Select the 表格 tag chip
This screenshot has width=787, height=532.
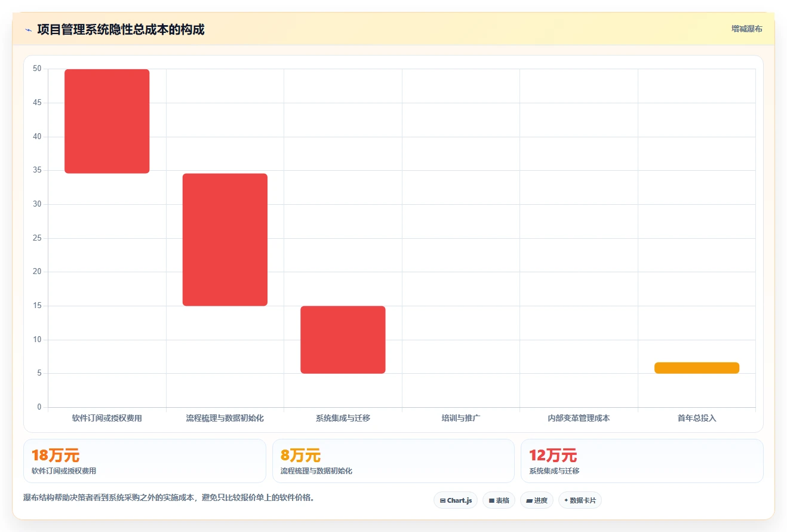click(x=499, y=500)
